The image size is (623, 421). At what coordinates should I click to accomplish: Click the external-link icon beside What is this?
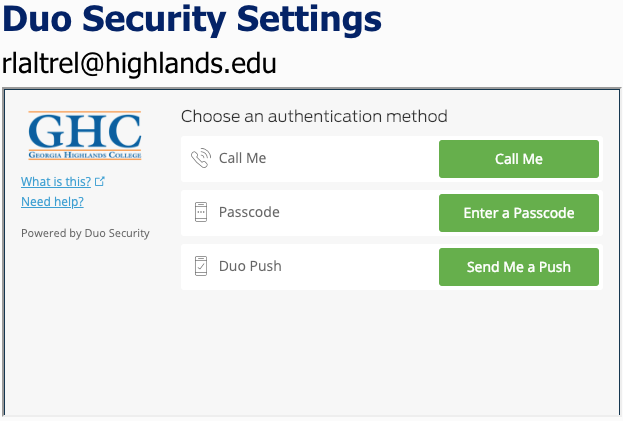[100, 182]
